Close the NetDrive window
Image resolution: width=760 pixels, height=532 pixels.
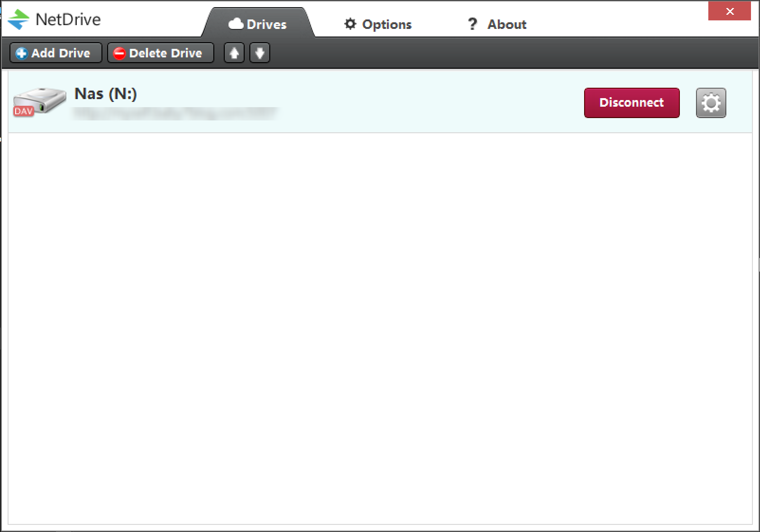pyautogui.click(x=730, y=11)
